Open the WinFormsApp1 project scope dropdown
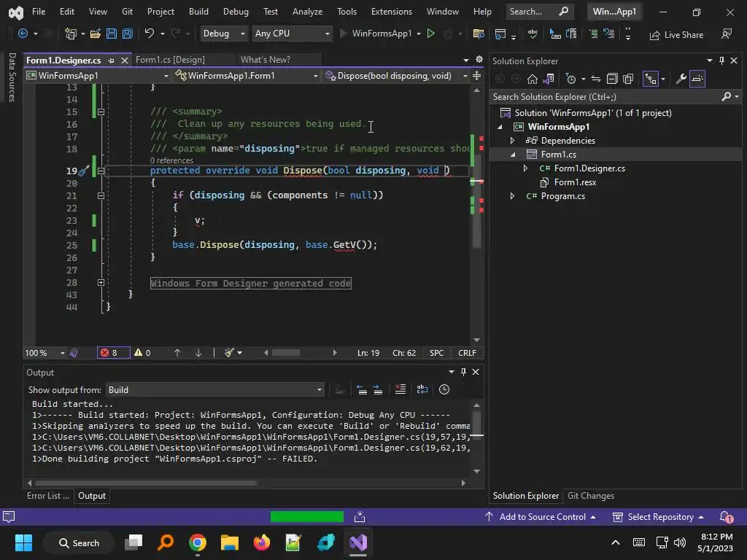The width and height of the screenshot is (747, 560). (98, 76)
